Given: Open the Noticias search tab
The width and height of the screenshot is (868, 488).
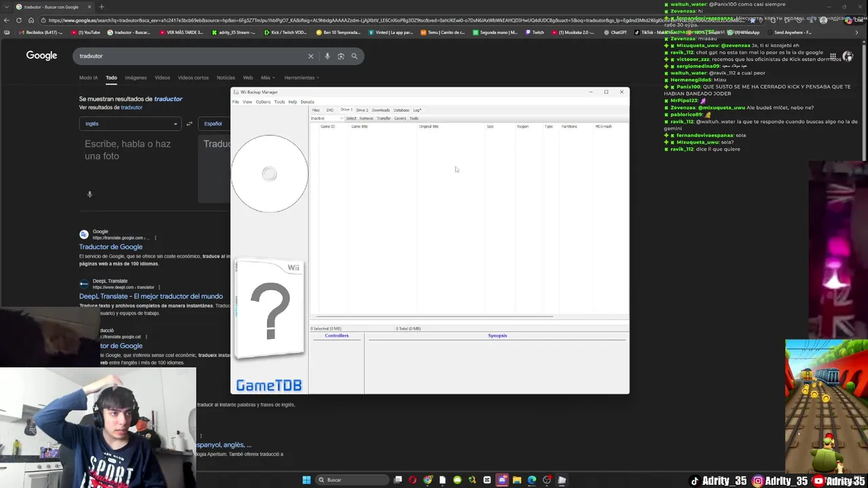Looking at the screenshot, I should 226,78.
